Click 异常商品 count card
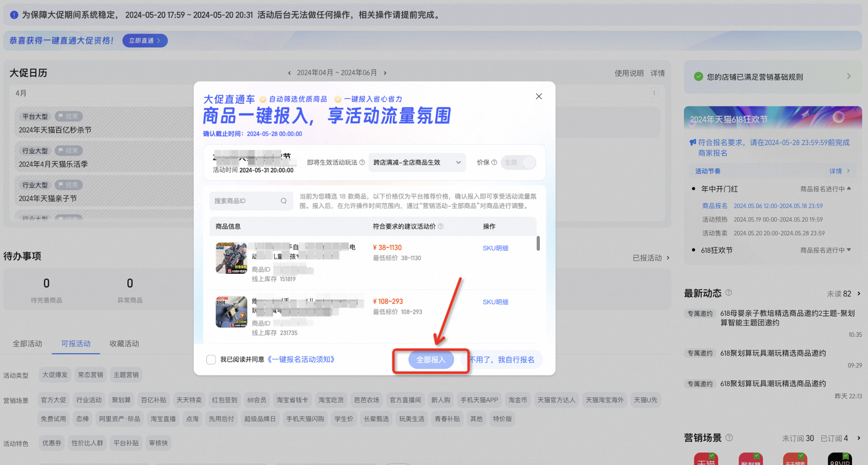The height and width of the screenshot is (465, 868). coord(130,290)
